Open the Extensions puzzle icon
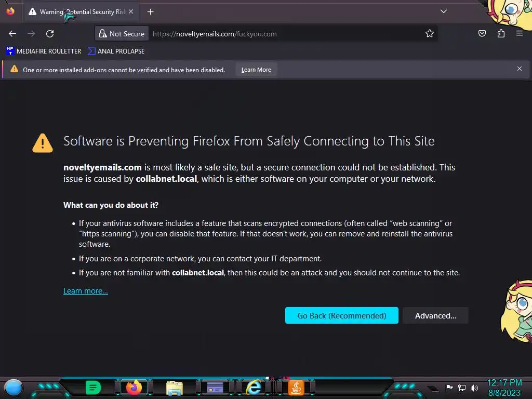Viewport: 532px width, 399px height. pyautogui.click(x=501, y=33)
